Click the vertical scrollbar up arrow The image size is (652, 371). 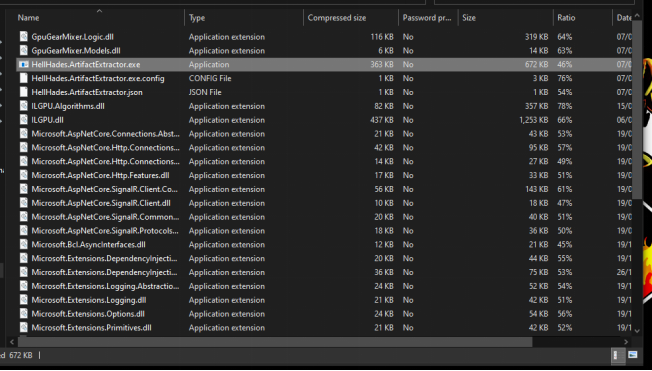(637, 16)
